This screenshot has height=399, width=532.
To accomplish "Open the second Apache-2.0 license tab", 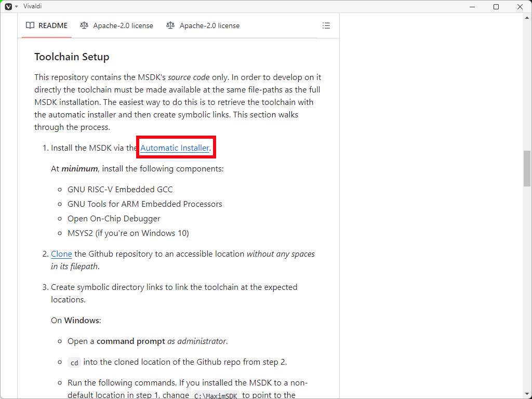I will point(203,25).
